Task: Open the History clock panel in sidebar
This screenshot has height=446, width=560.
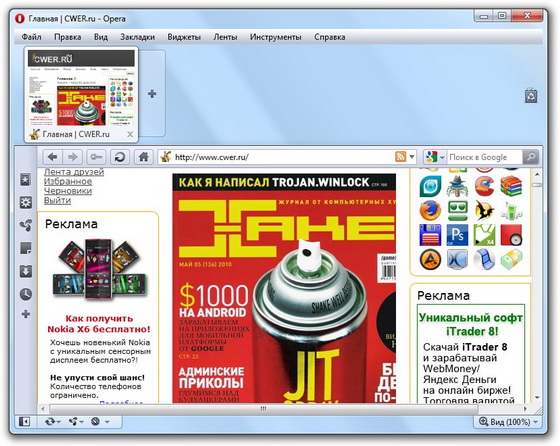Action: (x=25, y=294)
